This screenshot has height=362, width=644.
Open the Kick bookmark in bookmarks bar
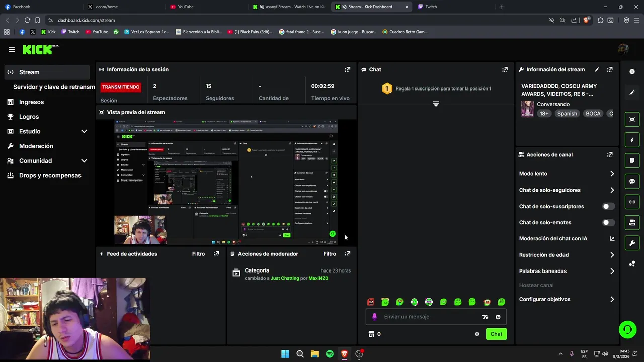click(x=48, y=32)
